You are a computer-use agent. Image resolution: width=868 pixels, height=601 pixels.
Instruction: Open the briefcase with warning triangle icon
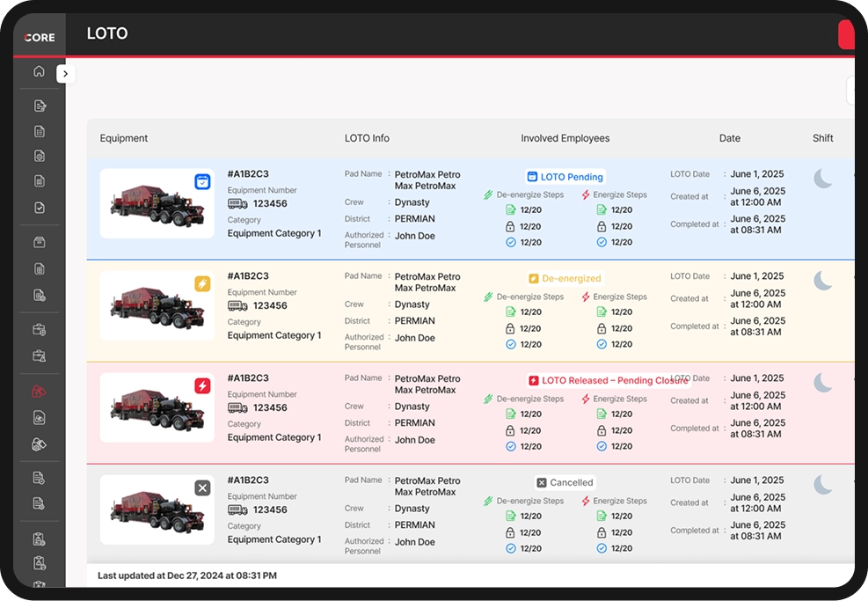click(x=40, y=355)
